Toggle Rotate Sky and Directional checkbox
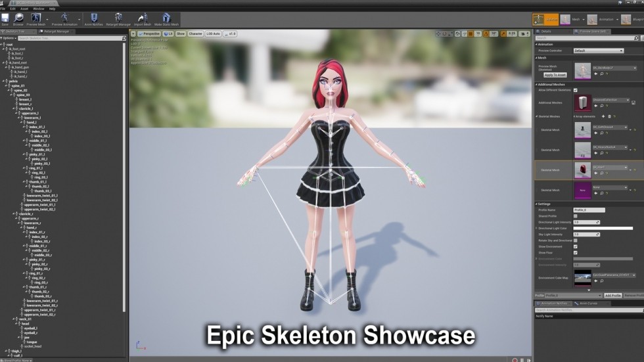The width and height of the screenshot is (644, 362). pos(576,240)
